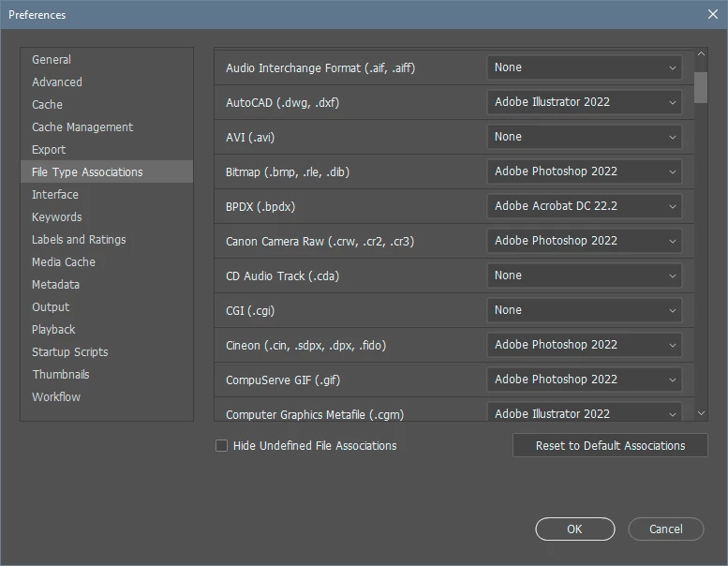
Task: Select the Output category
Action: tap(106, 307)
